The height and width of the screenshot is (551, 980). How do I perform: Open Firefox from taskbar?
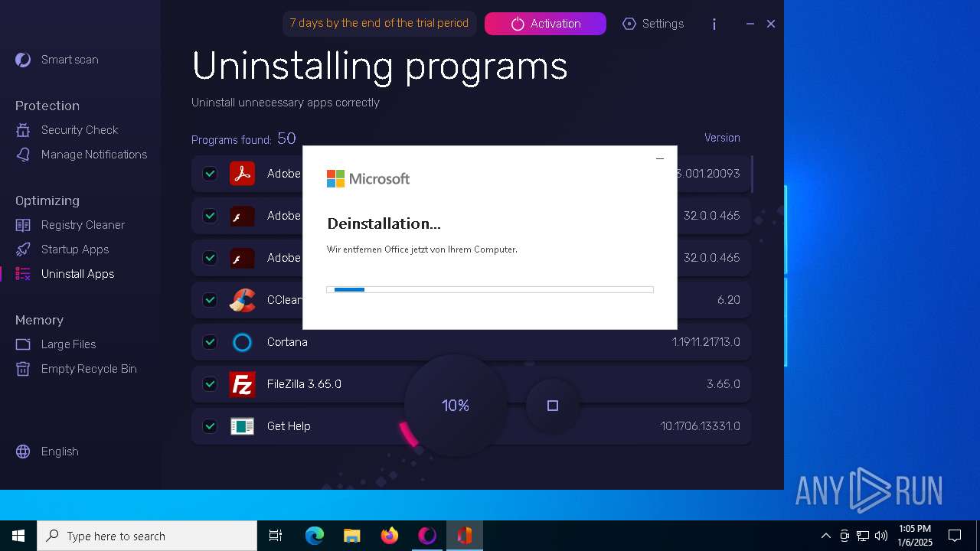390,536
